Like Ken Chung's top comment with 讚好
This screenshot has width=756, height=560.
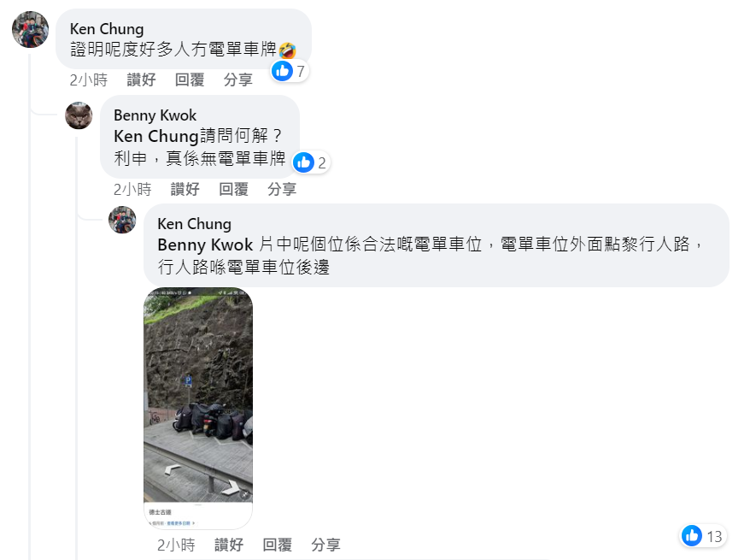[141, 80]
